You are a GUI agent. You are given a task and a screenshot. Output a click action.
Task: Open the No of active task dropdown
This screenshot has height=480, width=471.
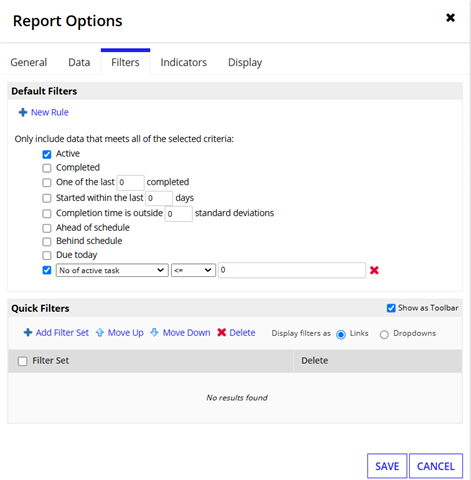[112, 270]
